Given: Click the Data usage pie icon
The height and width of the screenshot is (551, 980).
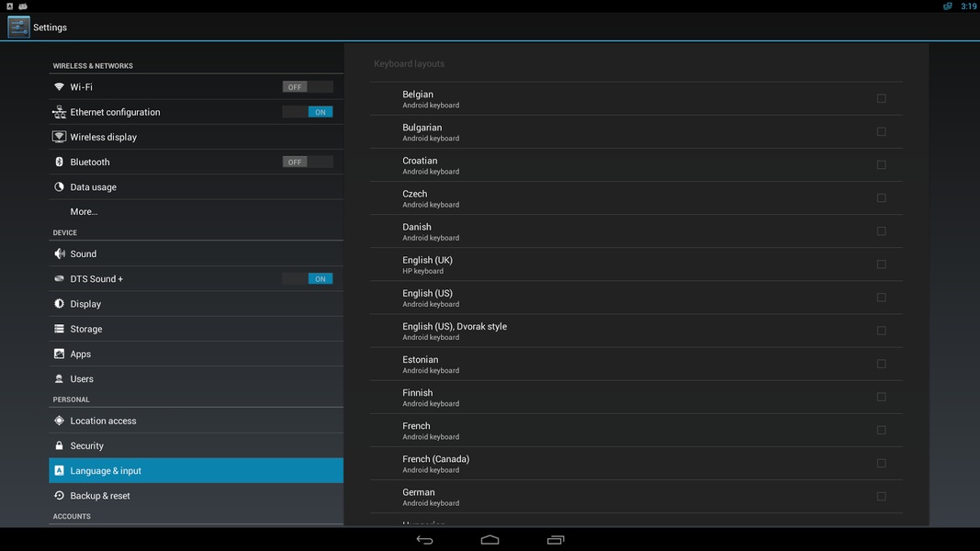Looking at the screenshot, I should click(x=59, y=186).
